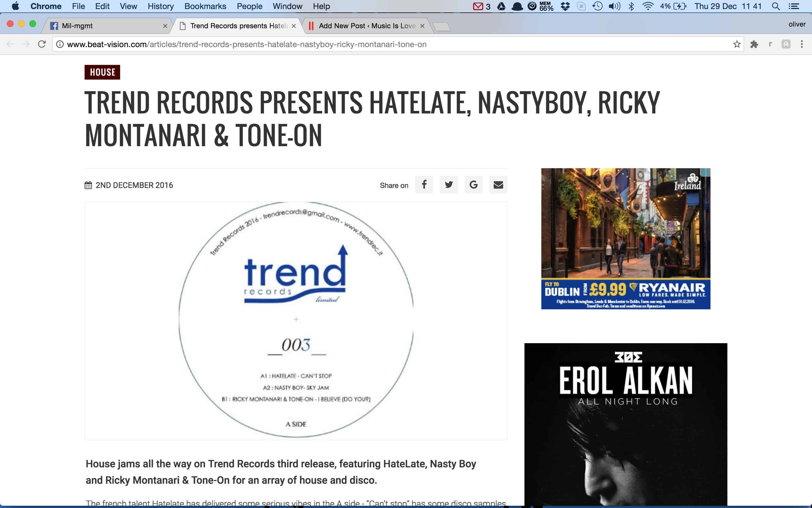The image size is (812, 508).
Task: Open the mail notifier icon showing 3
Action: 482,6
